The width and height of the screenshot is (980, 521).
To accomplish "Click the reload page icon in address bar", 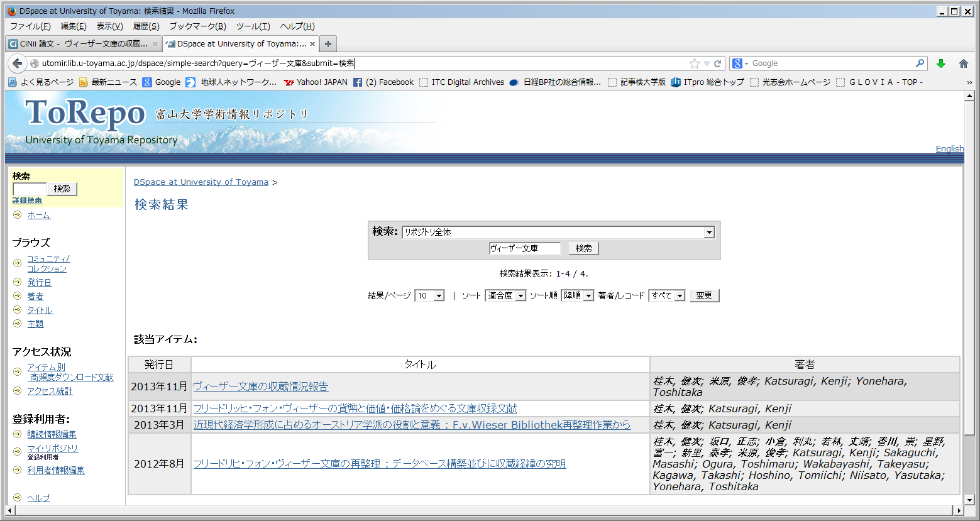I will point(717,63).
